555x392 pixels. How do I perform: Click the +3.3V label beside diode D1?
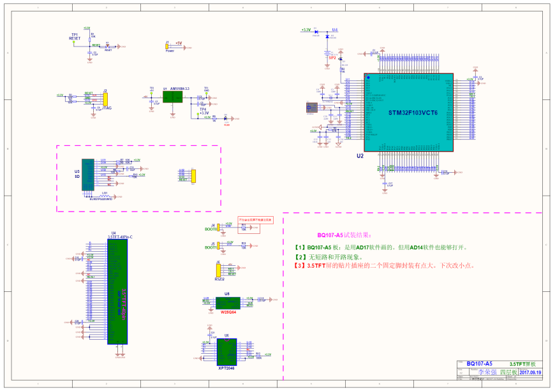coord(306,30)
